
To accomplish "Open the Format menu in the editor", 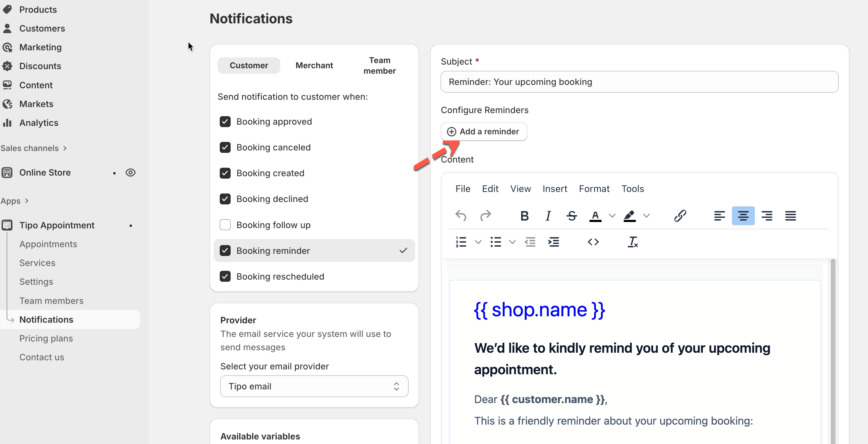I will (x=594, y=189).
